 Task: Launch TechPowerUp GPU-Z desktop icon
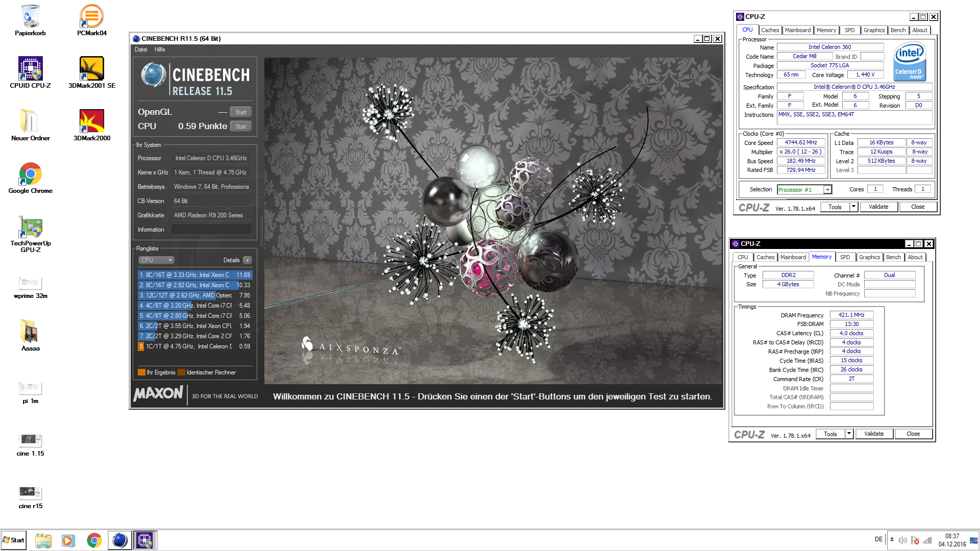click(31, 234)
